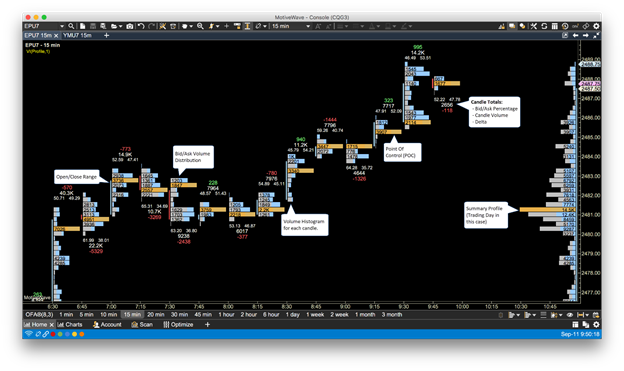The width and height of the screenshot is (624, 371).
Task: Undo the last action with the undo arrow
Action: point(141,26)
